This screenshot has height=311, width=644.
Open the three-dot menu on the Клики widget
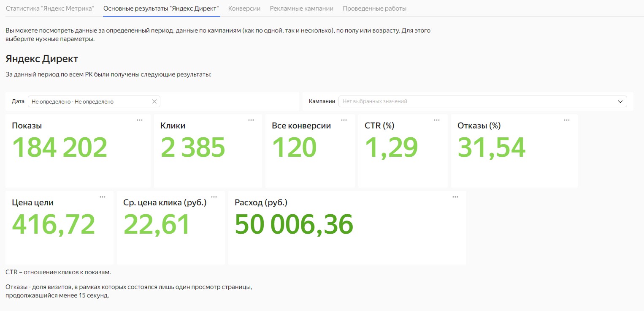pyautogui.click(x=251, y=120)
